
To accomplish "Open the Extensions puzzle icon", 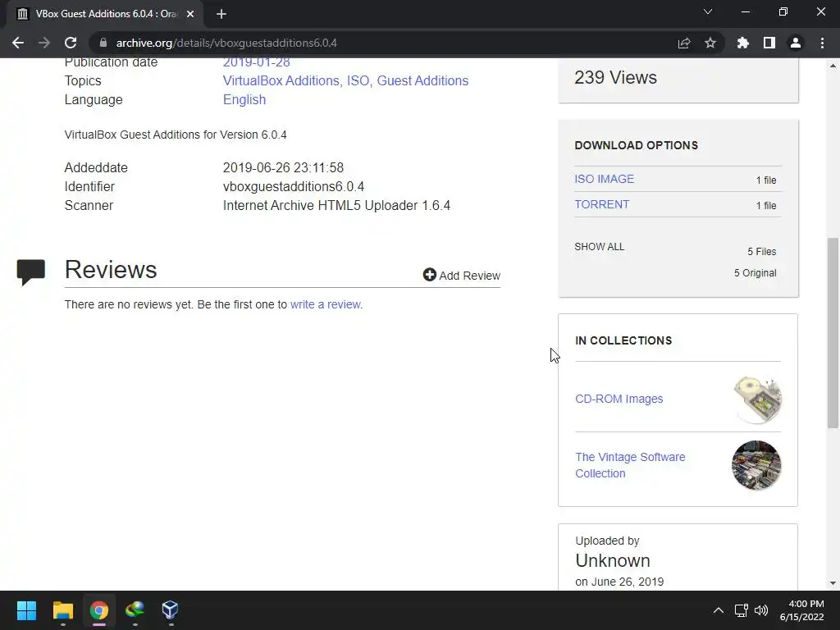I will tap(743, 43).
